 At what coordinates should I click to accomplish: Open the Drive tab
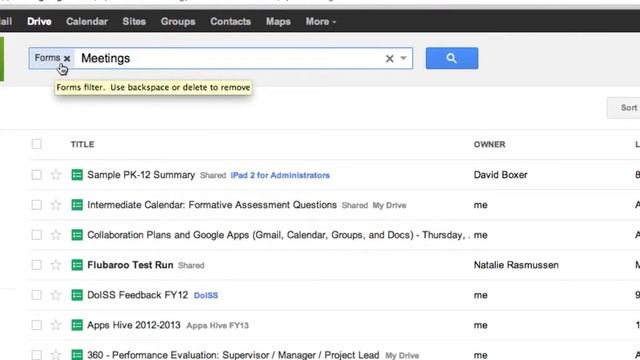(39, 21)
